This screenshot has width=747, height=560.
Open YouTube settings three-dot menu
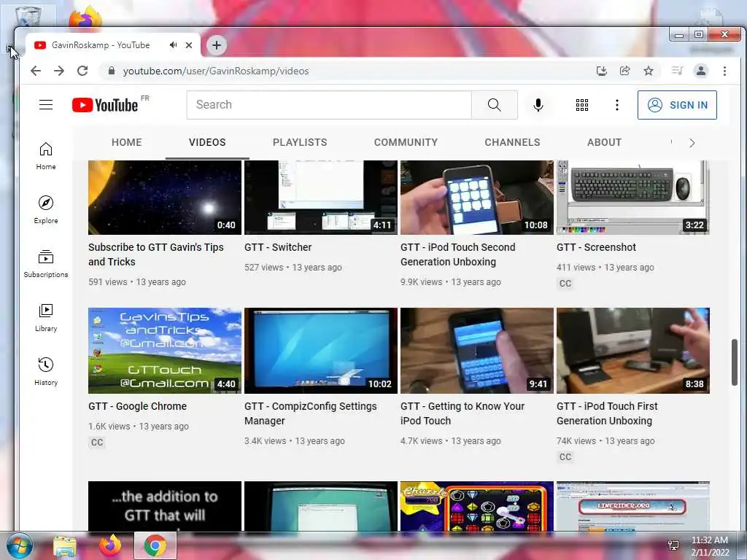tap(616, 105)
